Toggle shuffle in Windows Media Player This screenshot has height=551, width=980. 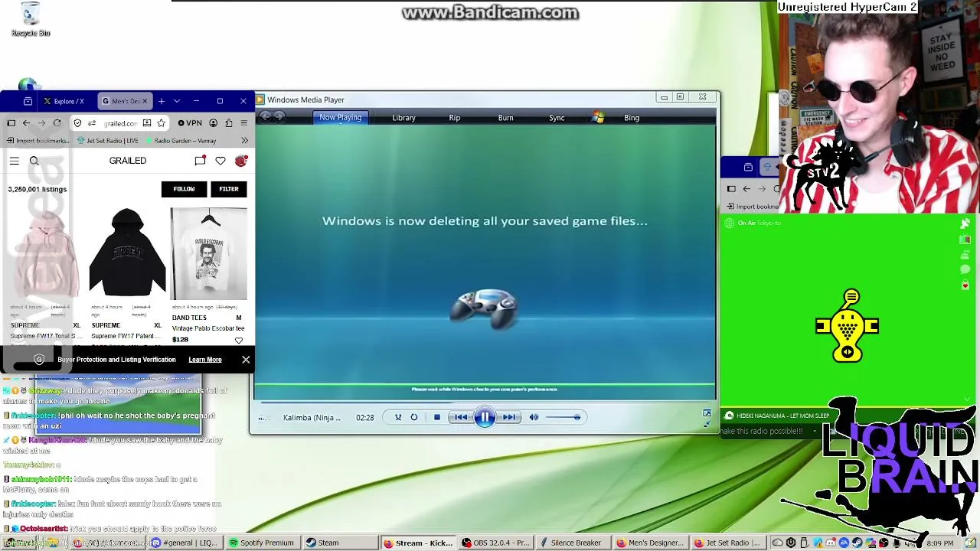click(398, 417)
